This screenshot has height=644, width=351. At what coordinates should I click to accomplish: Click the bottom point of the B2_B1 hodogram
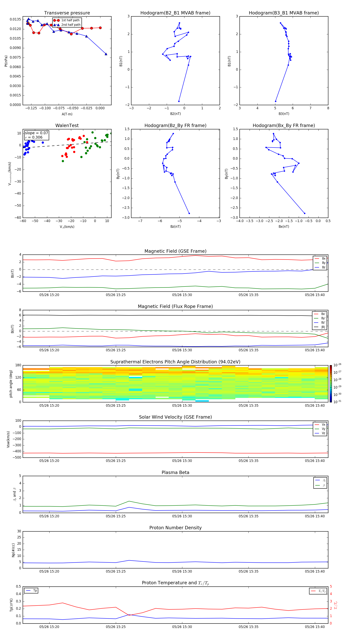179,101
